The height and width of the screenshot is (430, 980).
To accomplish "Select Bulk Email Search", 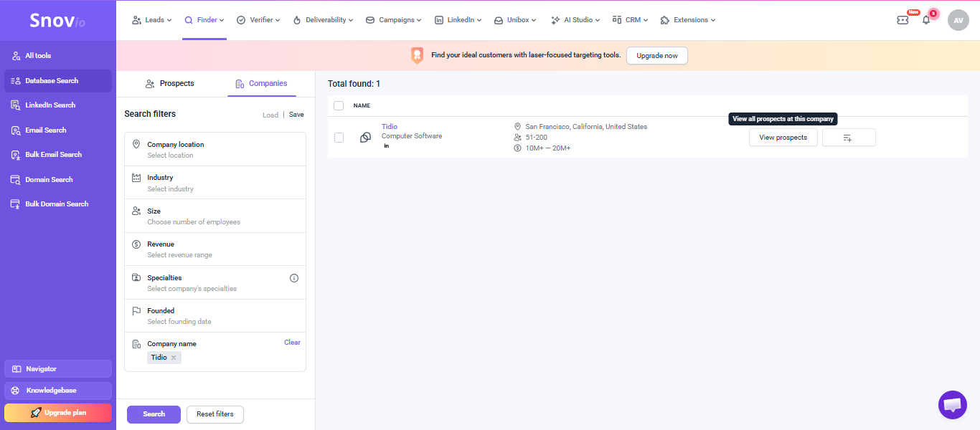I will tap(58, 155).
